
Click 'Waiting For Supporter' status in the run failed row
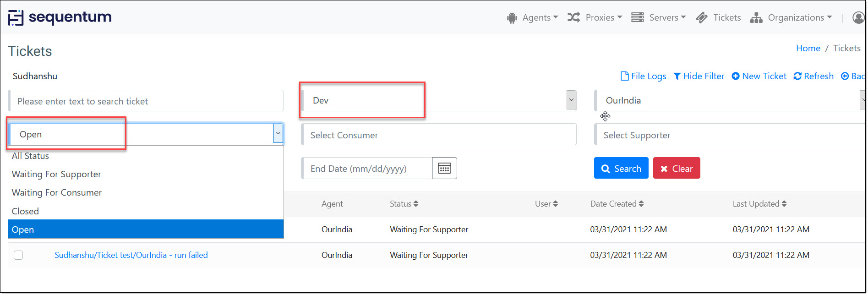coord(429,255)
